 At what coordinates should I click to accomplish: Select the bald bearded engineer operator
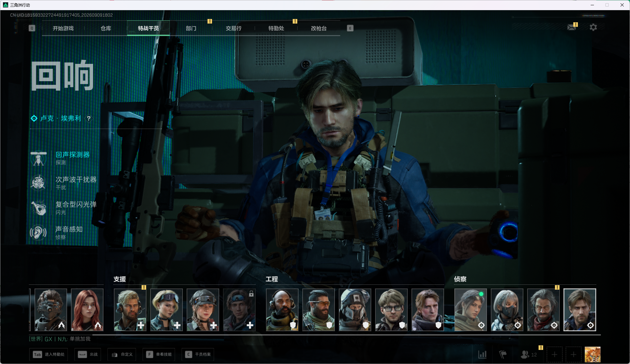282,310
